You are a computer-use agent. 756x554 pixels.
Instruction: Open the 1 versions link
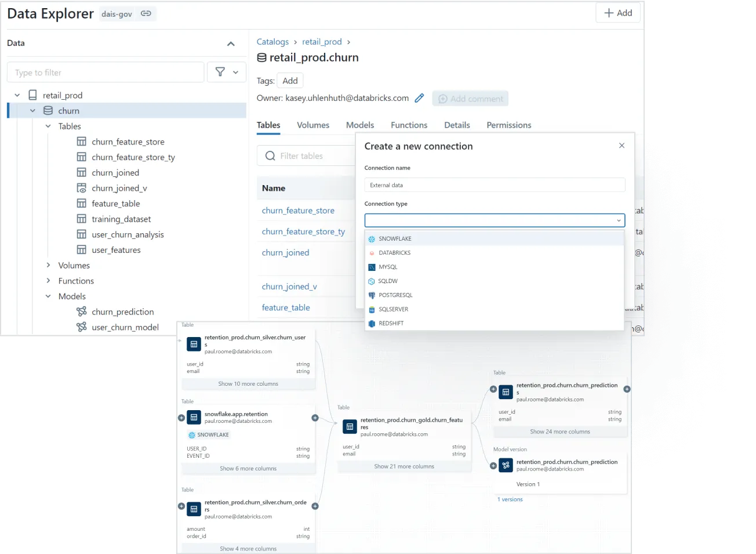coord(510,499)
